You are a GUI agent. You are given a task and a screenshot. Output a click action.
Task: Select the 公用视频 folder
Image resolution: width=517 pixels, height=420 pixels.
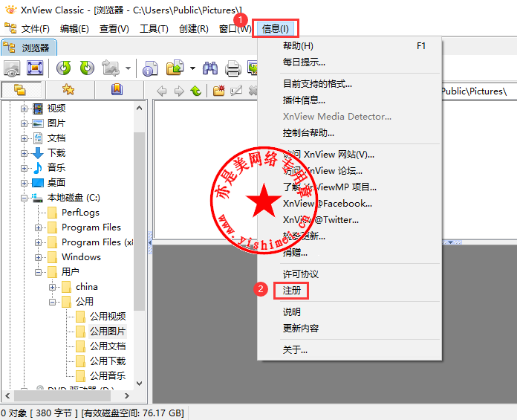(x=108, y=317)
